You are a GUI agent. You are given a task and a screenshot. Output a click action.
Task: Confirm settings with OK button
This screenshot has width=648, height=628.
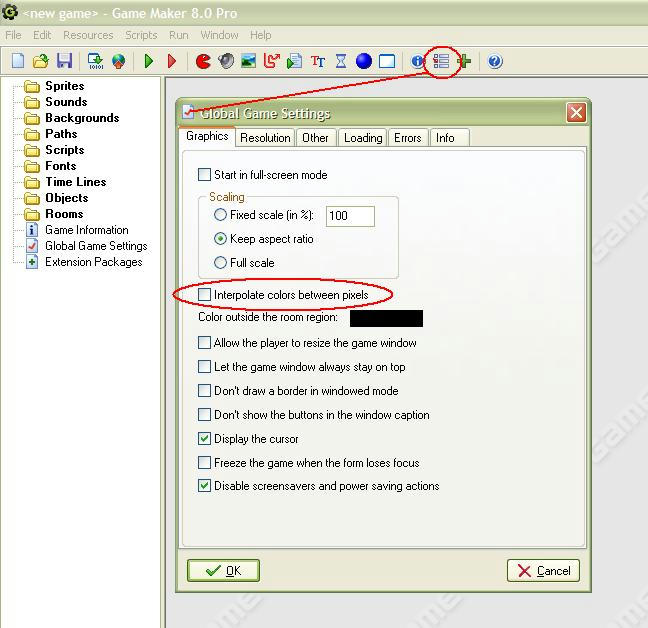223,571
